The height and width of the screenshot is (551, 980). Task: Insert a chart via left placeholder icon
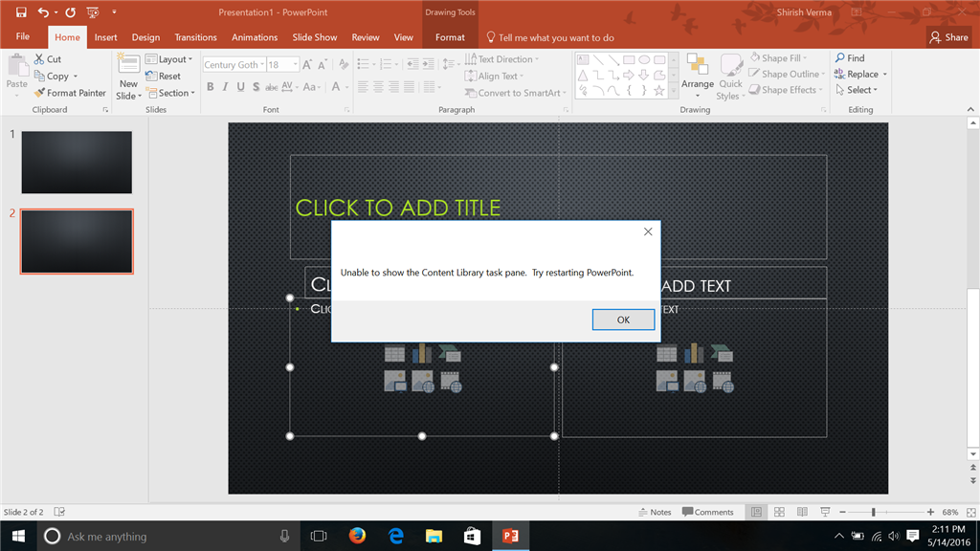[422, 354]
